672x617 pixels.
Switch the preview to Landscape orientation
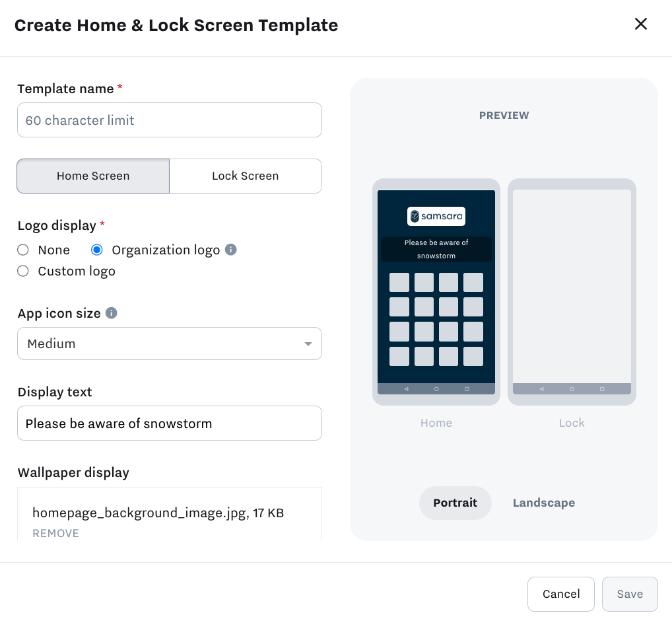pos(543,503)
